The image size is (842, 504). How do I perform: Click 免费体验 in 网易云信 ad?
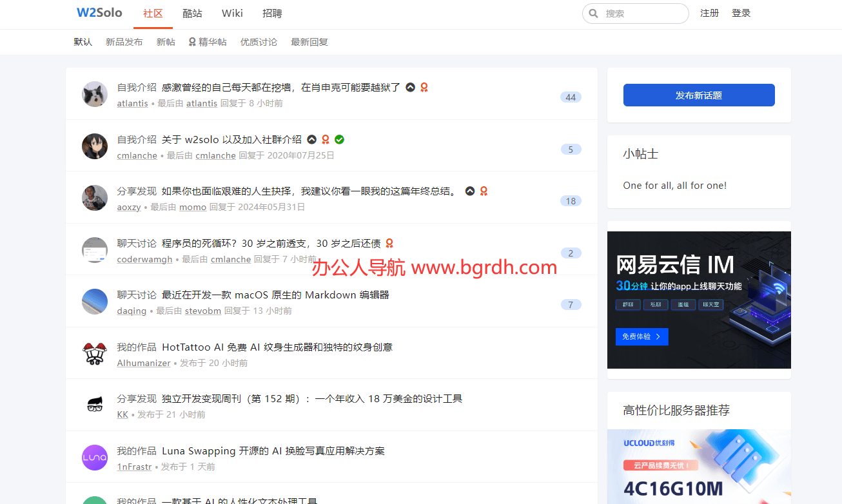coord(641,336)
